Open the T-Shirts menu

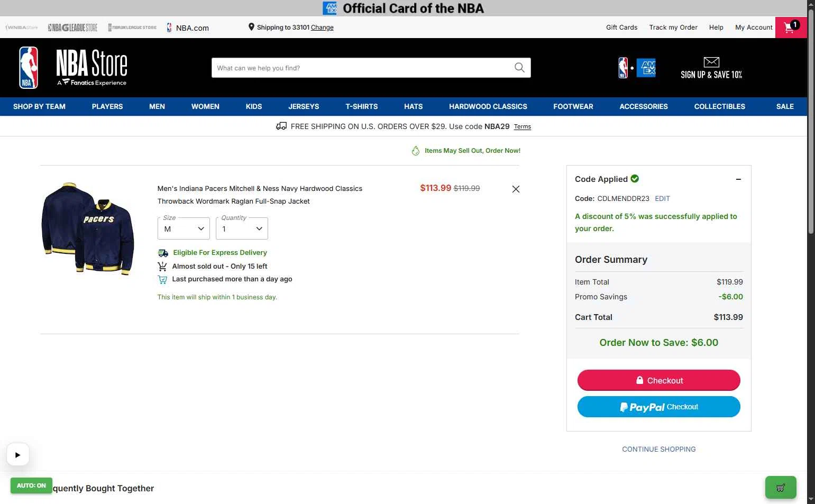(x=362, y=106)
